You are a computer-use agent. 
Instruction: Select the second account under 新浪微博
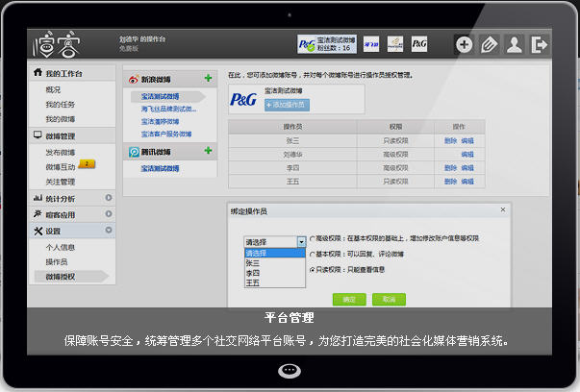click(x=168, y=109)
